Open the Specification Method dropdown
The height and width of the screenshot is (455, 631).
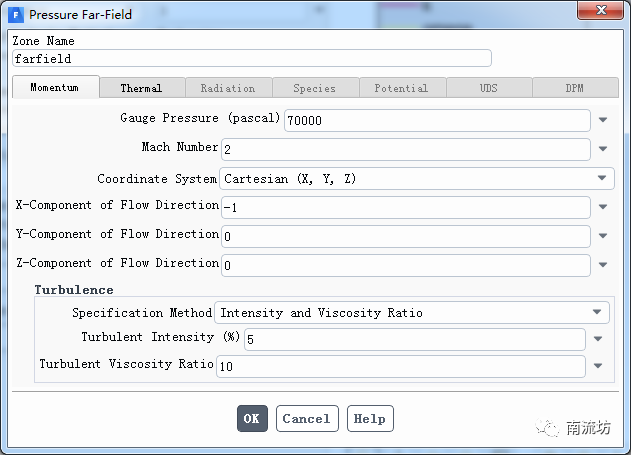pos(413,313)
